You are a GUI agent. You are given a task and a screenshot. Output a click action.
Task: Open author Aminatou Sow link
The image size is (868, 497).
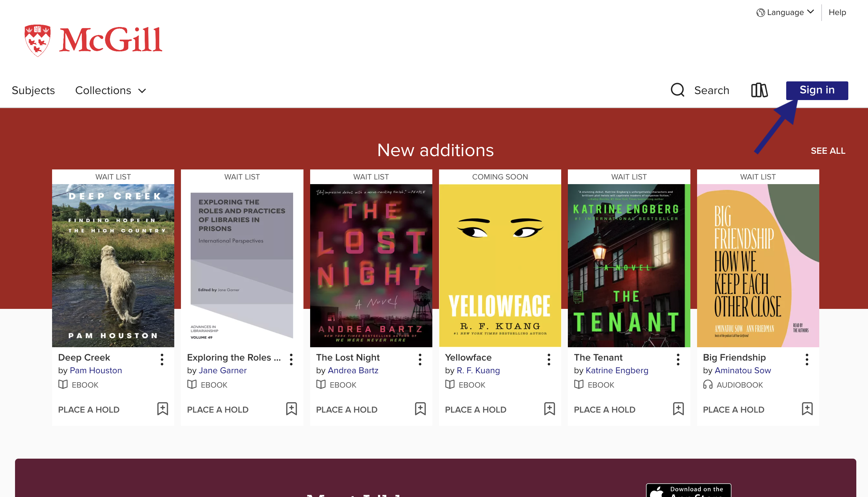(742, 370)
